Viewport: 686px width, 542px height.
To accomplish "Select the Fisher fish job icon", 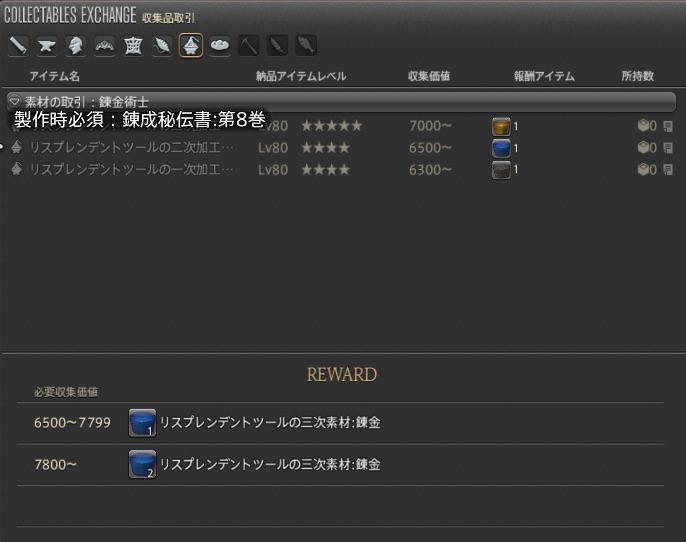I will (306, 45).
